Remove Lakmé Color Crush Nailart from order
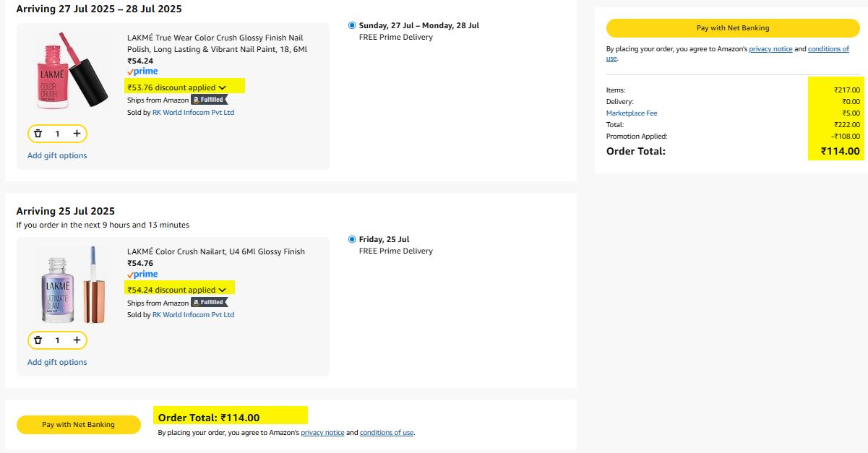The image size is (868, 453). point(38,340)
